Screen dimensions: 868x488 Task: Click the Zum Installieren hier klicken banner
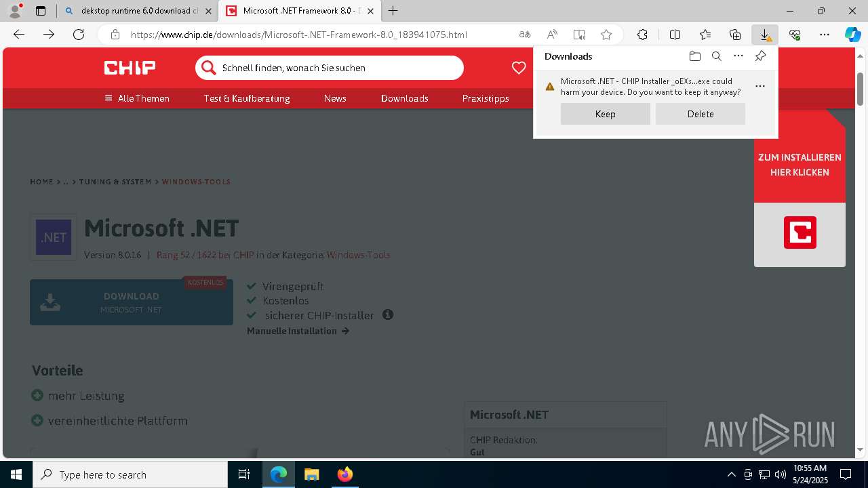pos(800,165)
